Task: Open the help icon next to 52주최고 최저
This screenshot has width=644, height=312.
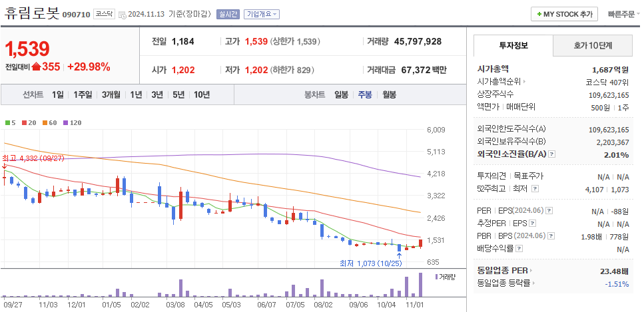Action: pyautogui.click(x=534, y=188)
